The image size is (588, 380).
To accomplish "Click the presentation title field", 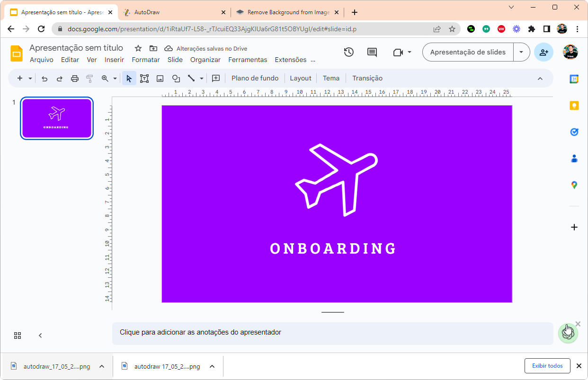I will click(x=76, y=48).
